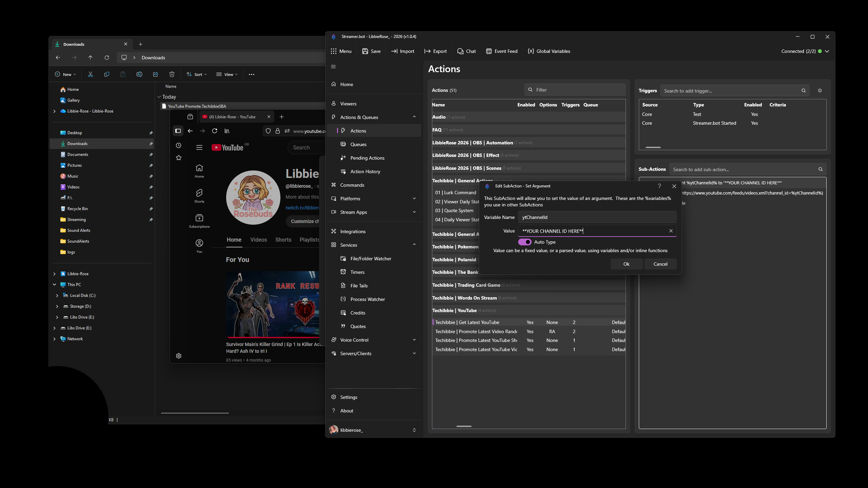The width and height of the screenshot is (868, 488).
Task: Click Search to add sub-action field
Action: coord(748,169)
